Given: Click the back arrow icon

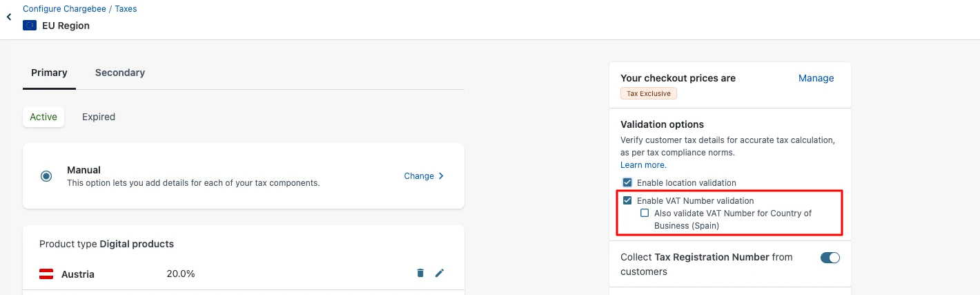Looking at the screenshot, I should tap(9, 17).
